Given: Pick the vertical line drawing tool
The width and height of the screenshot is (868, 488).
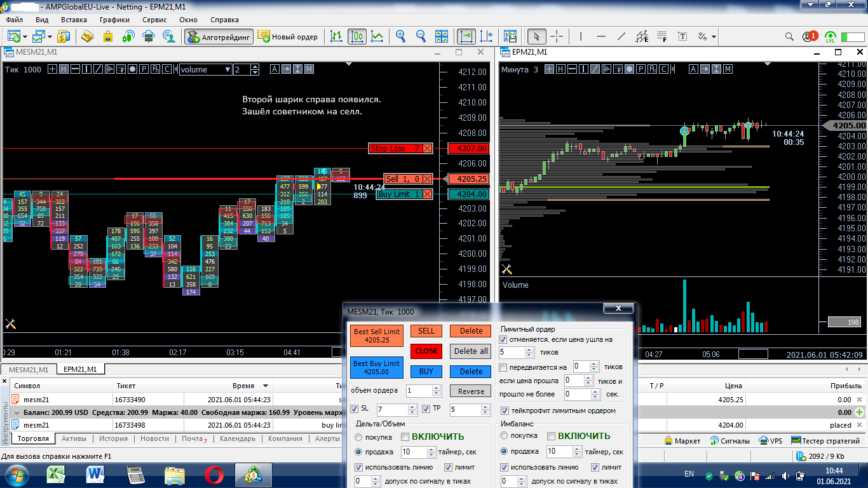Looking at the screenshot, I should click(x=581, y=37).
